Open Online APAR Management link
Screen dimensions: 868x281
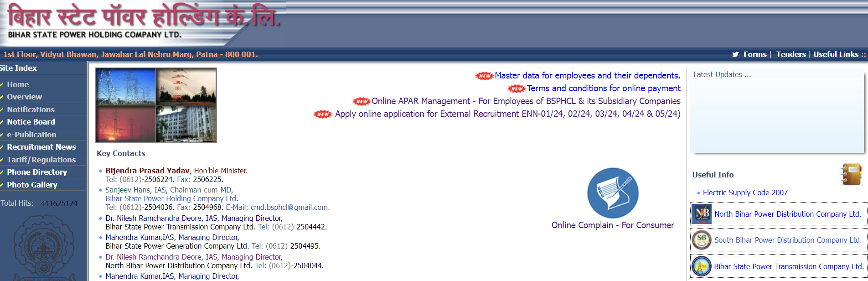[x=526, y=101]
